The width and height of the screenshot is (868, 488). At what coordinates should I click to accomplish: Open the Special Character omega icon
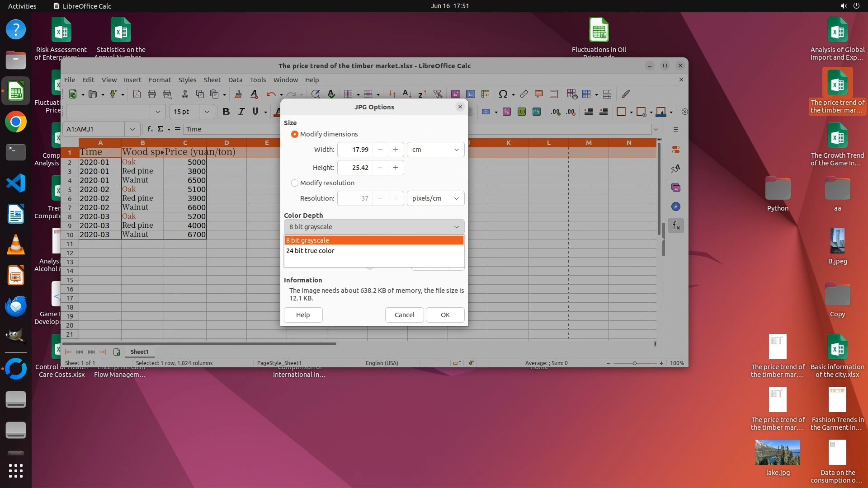(503, 94)
